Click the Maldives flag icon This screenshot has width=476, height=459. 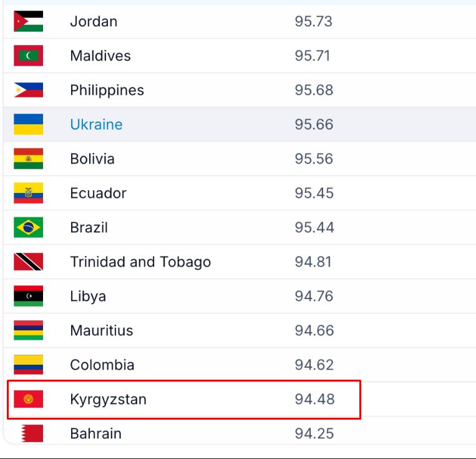pos(28,56)
